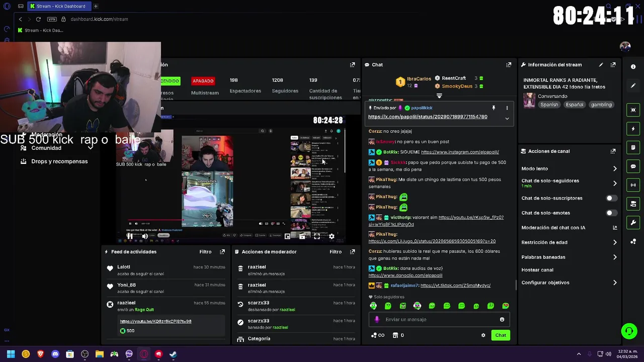Toggle moderator actions note widget in sidebar
The width and height of the screenshot is (644, 362).
tap(633, 148)
